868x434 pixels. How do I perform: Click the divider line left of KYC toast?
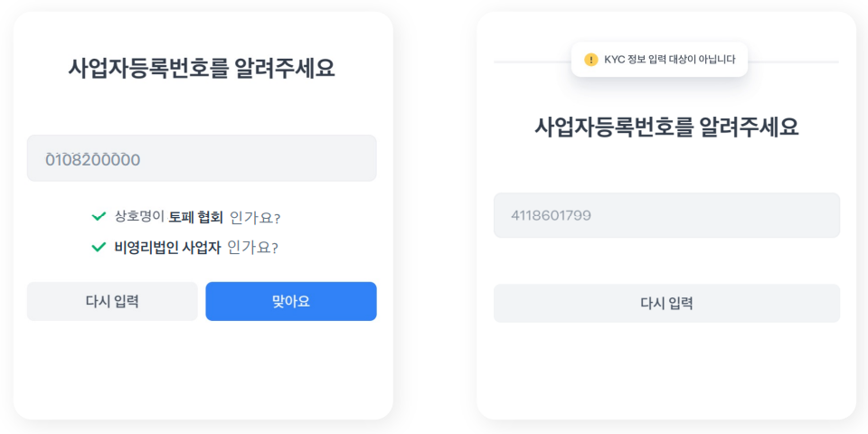(x=532, y=61)
